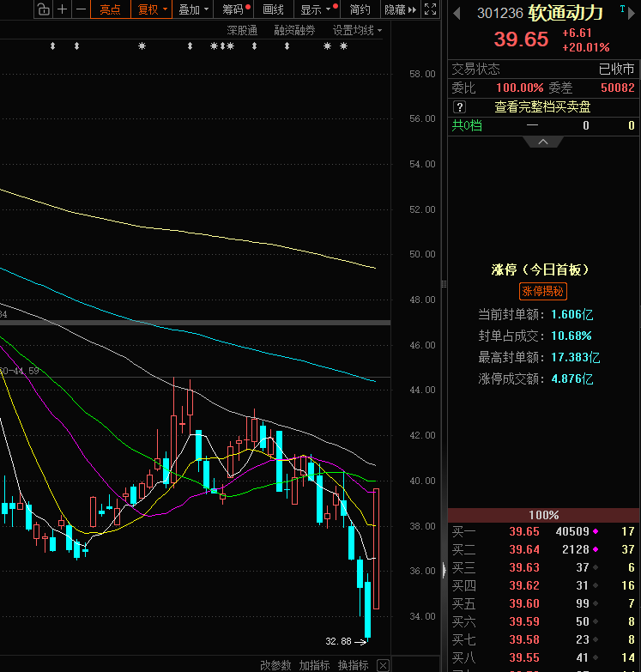Viewport: 641px width, 672px height.
Task: Click the 委比 value 100.00%
Action: click(x=520, y=88)
